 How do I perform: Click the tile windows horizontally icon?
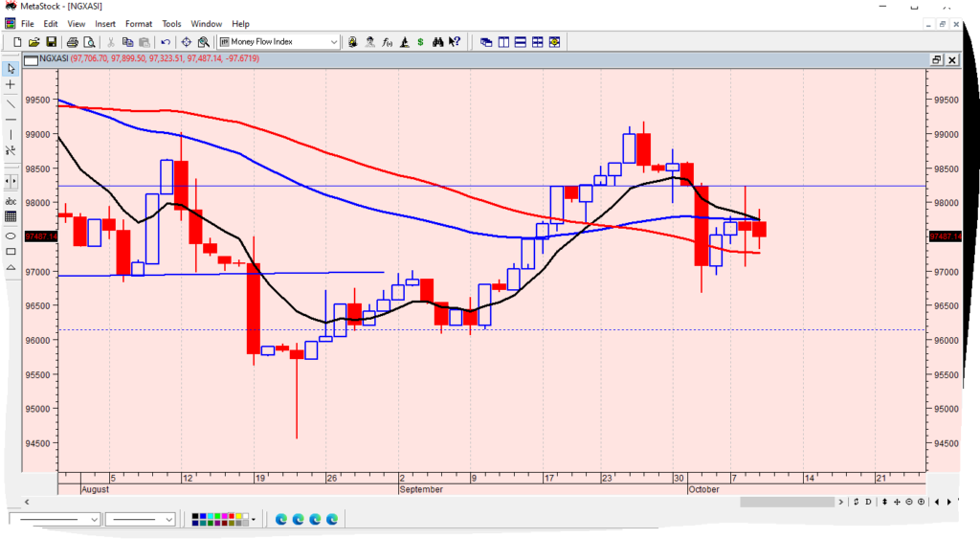pyautogui.click(x=520, y=42)
